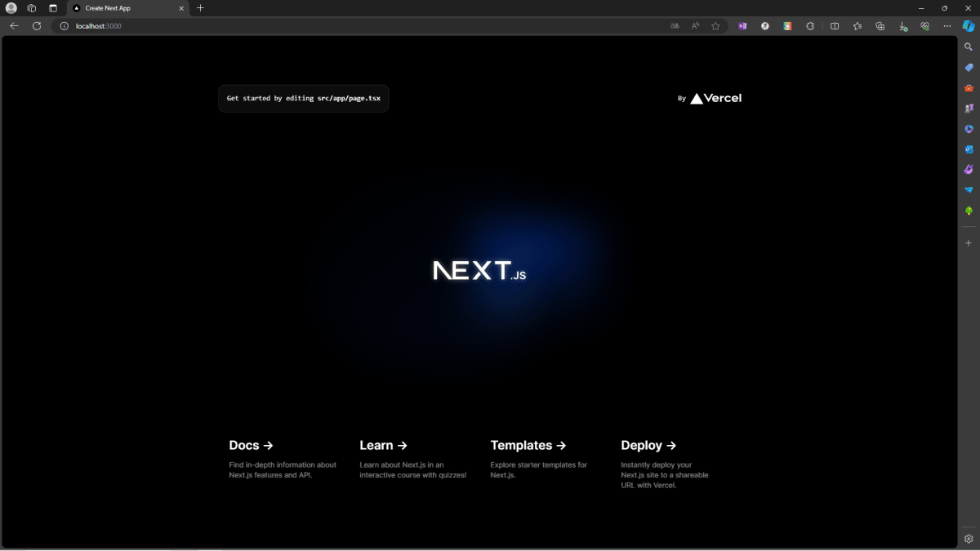Click the Next.js logo in center
The height and width of the screenshot is (551, 980).
479,270
